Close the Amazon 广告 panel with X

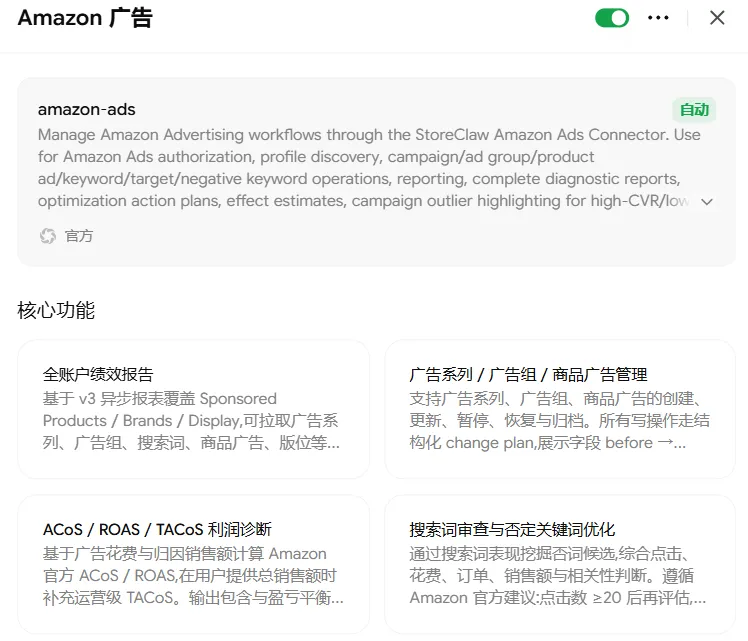click(717, 18)
